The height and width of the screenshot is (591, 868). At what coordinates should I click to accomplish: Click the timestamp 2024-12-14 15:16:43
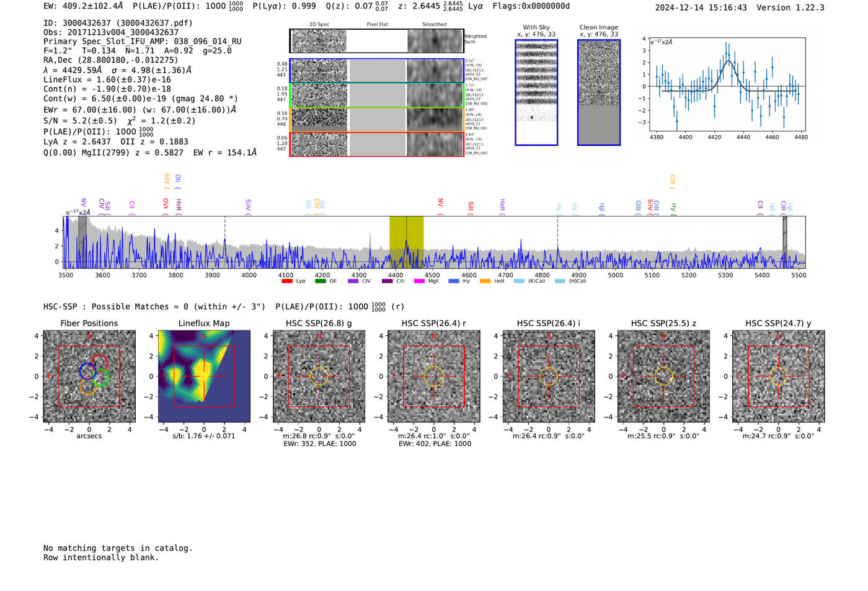tap(701, 7)
